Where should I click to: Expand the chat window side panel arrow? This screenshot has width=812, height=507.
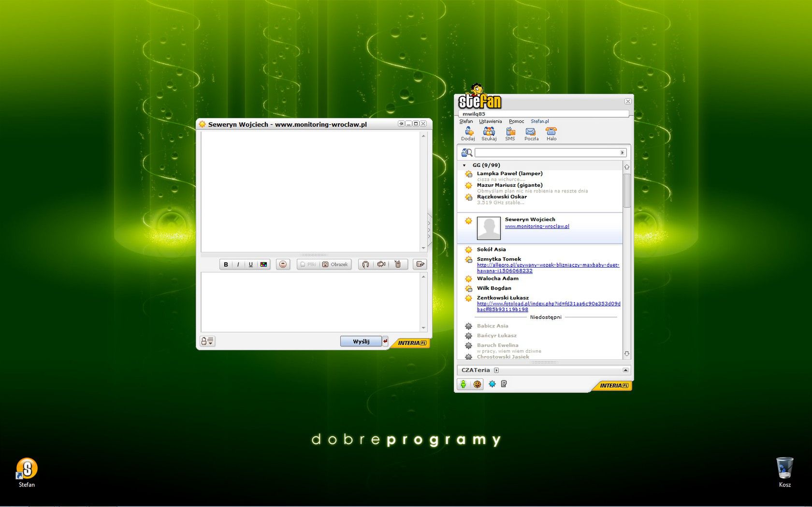pyautogui.click(x=429, y=230)
